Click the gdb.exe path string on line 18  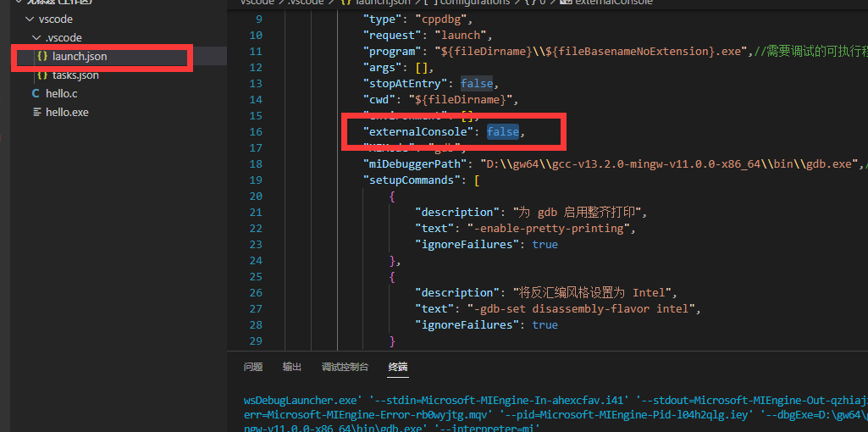click(x=669, y=164)
